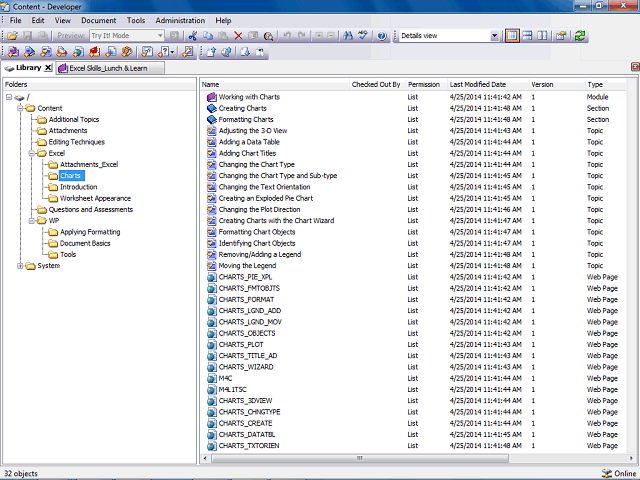Click the new question icon with dropdown
The image size is (640, 480).
pos(164,52)
